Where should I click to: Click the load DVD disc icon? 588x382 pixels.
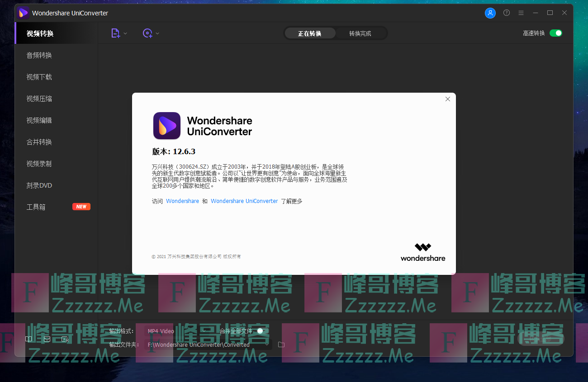pos(147,33)
